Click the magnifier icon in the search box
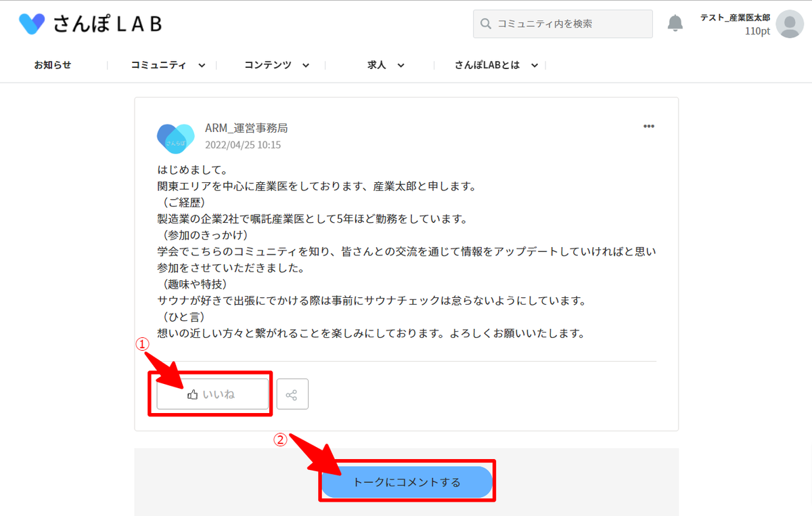The width and height of the screenshot is (812, 516). tap(485, 24)
